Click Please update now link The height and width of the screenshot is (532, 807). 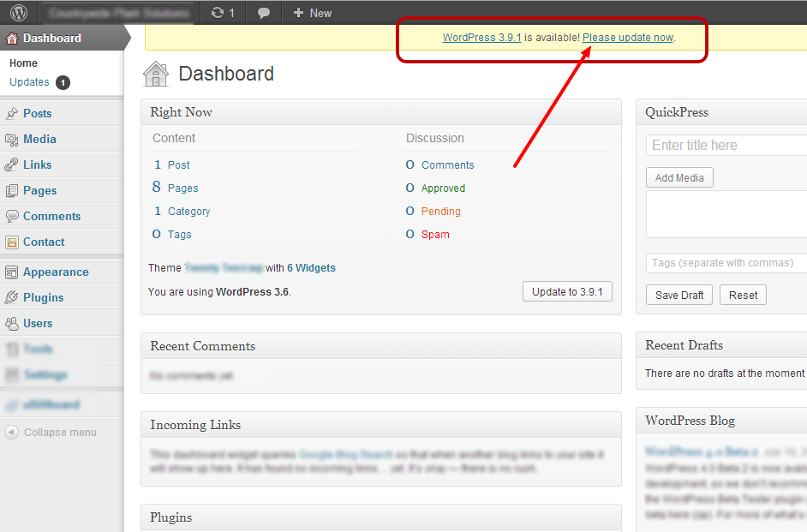(x=627, y=38)
